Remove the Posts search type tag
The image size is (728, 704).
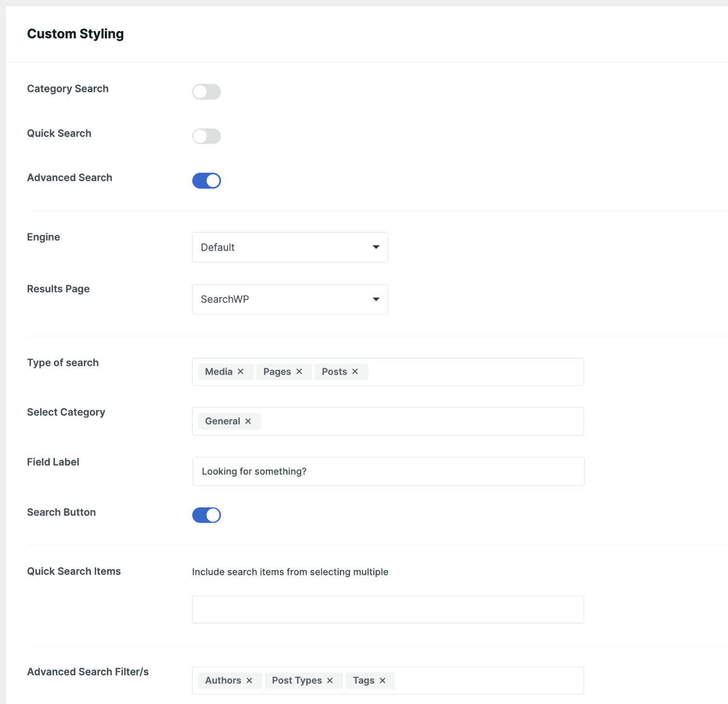pos(355,371)
